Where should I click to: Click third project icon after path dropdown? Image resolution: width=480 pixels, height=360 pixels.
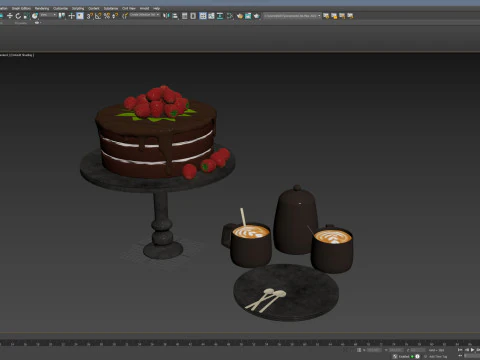(342, 16)
